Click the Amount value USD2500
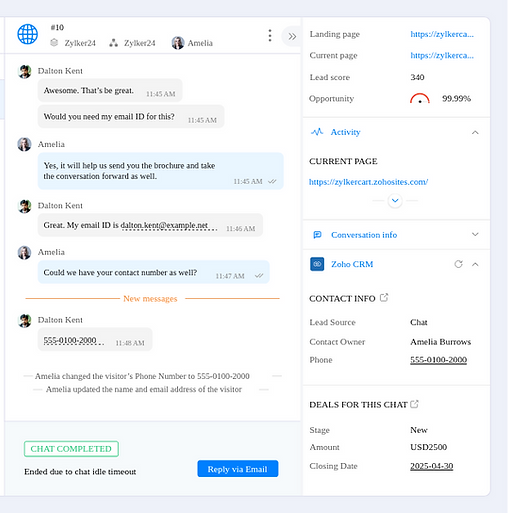509x513 pixels. [x=428, y=447]
